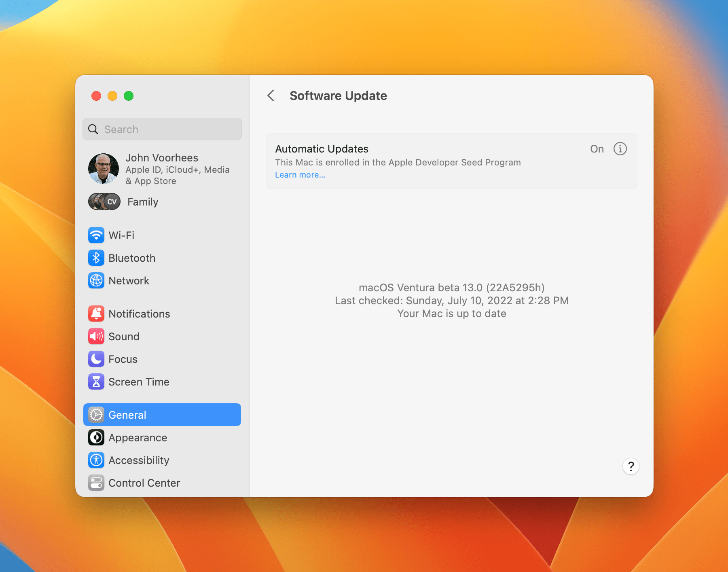Viewport: 728px width, 572px height.
Task: Select the Accessibility icon
Action: point(96,460)
